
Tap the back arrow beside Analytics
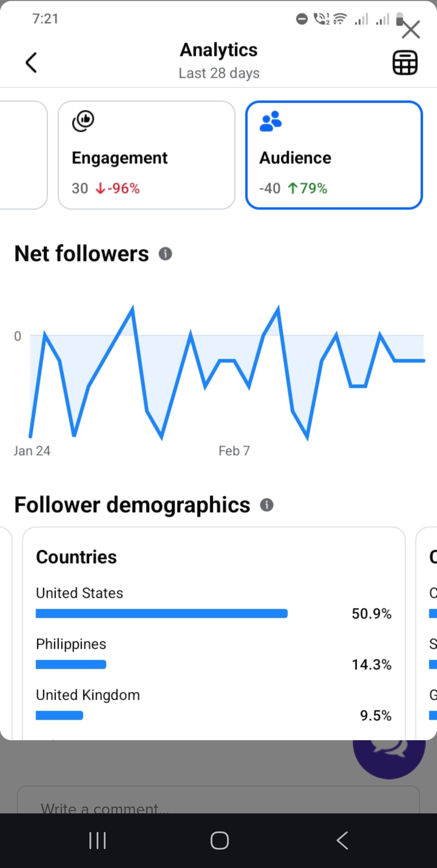click(31, 63)
